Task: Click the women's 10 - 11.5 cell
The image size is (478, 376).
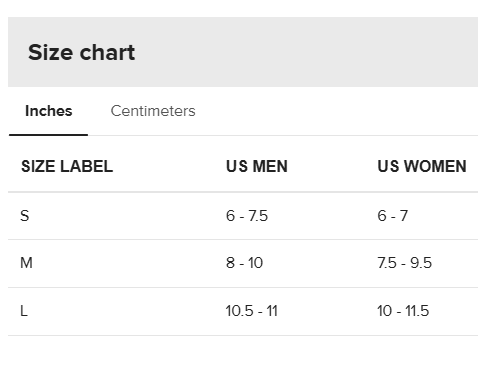Action: [403, 311]
